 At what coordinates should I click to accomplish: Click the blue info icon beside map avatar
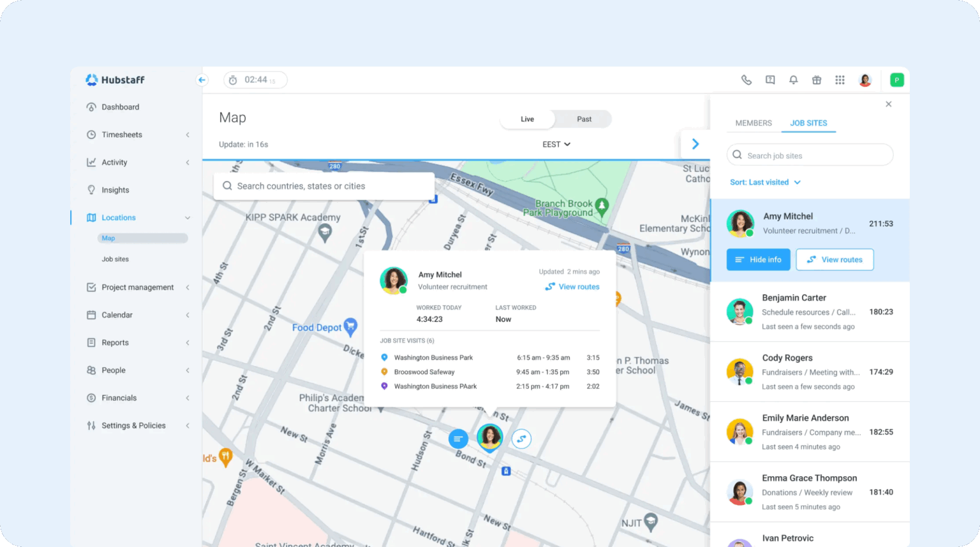click(x=458, y=439)
